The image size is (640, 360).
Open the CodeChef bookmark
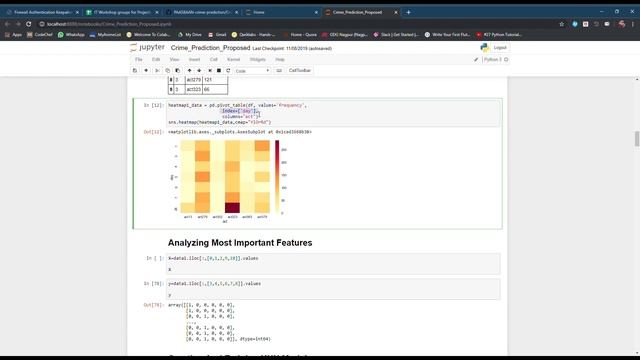pos(40,35)
